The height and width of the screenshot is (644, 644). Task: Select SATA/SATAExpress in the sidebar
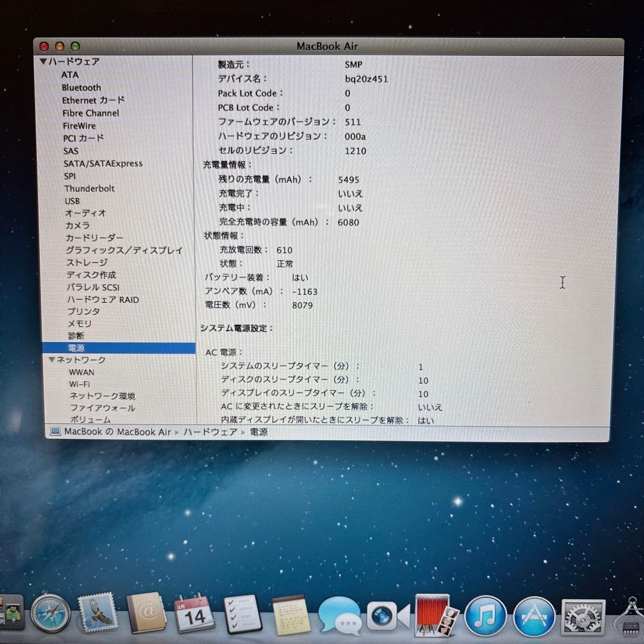[x=103, y=163]
